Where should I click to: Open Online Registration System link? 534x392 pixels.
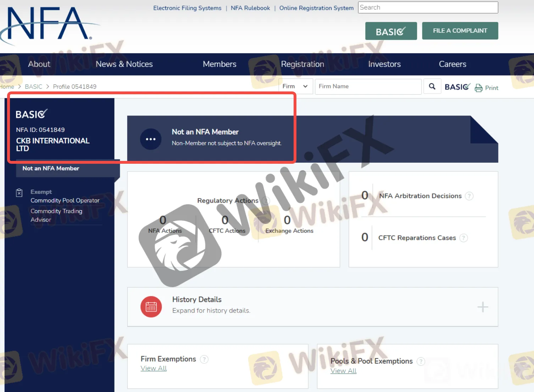pos(316,8)
